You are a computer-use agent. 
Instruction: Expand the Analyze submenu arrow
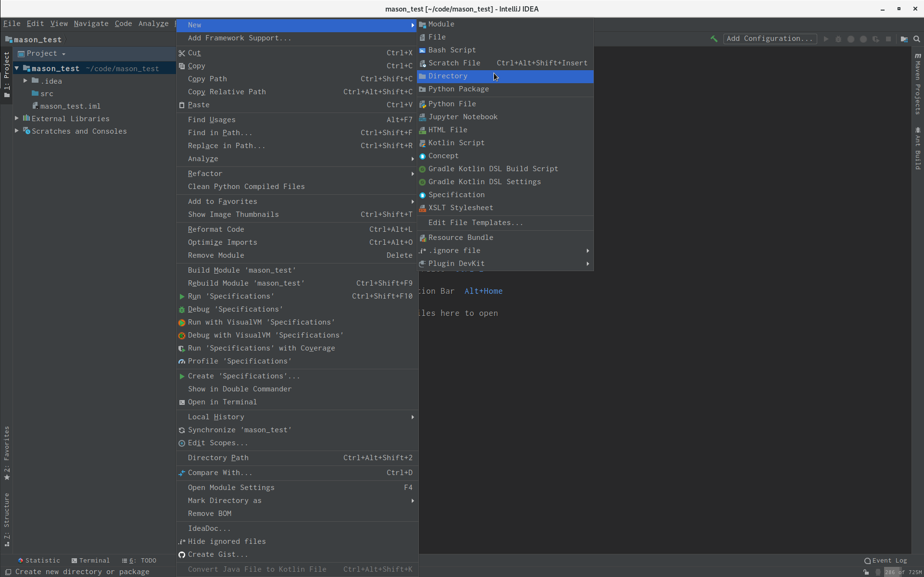click(413, 159)
